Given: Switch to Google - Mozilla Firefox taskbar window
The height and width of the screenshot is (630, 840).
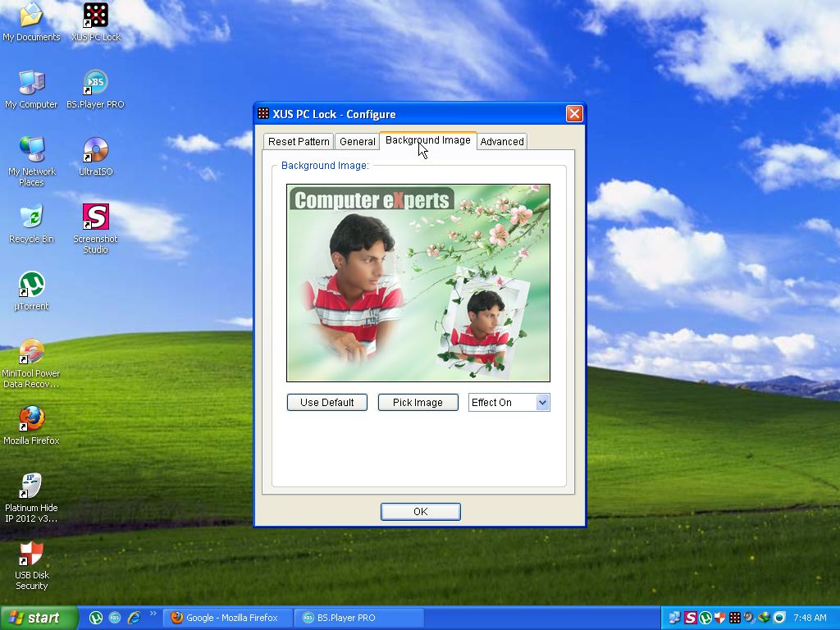Looking at the screenshot, I should point(227,618).
